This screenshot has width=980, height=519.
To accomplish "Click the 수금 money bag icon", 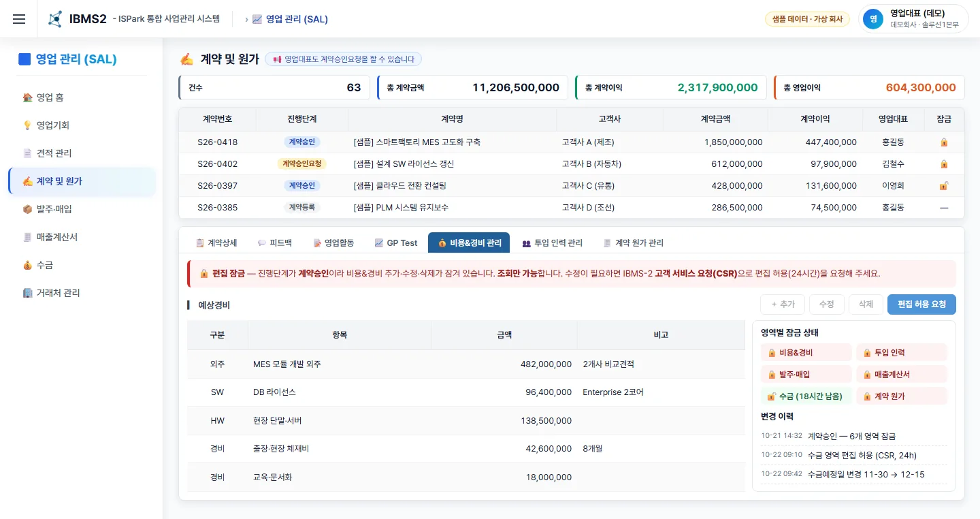I will (x=27, y=265).
